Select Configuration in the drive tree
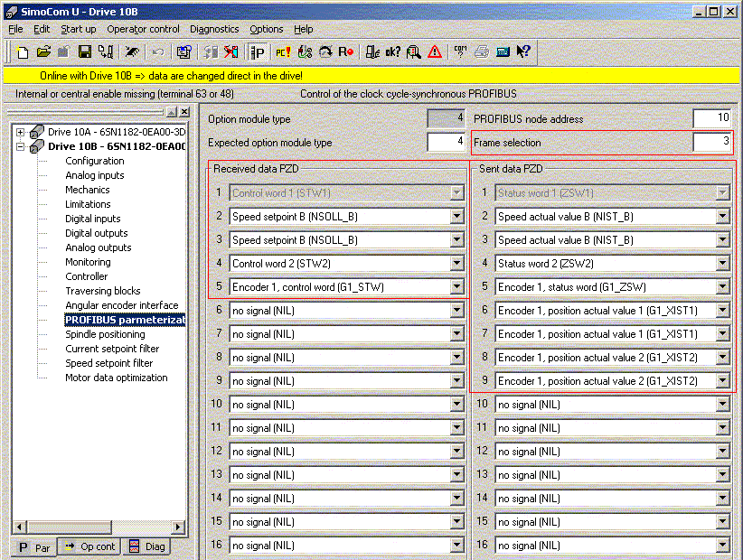Screen dimensions: 743x560 tap(95, 161)
